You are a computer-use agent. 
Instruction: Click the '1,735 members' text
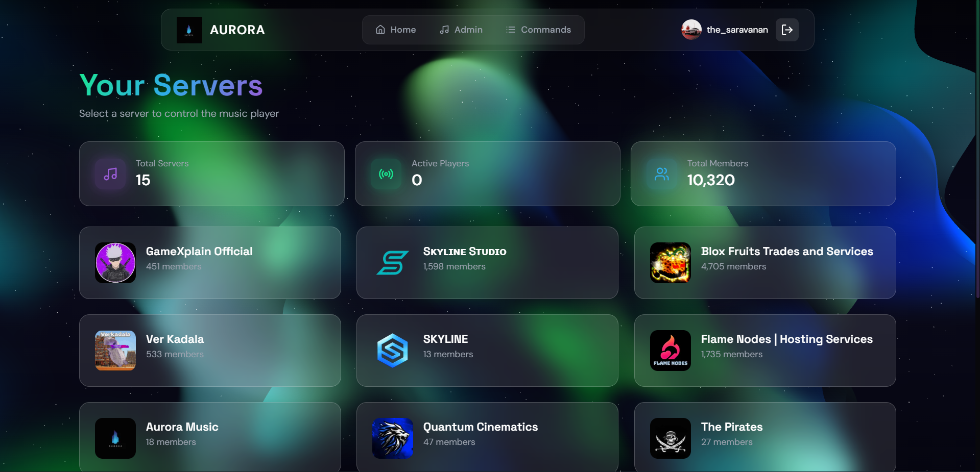732,354
